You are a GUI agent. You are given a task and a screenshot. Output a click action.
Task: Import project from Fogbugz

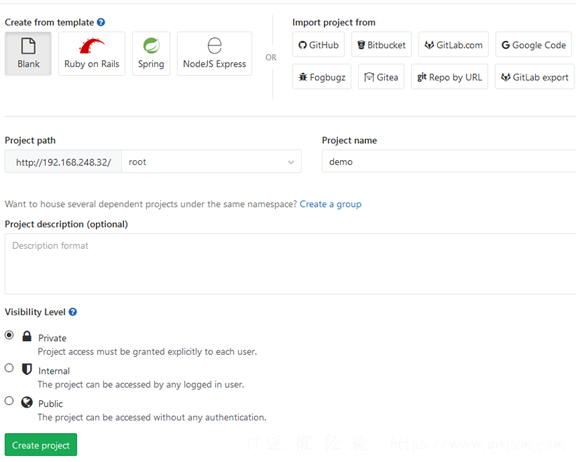tap(322, 77)
